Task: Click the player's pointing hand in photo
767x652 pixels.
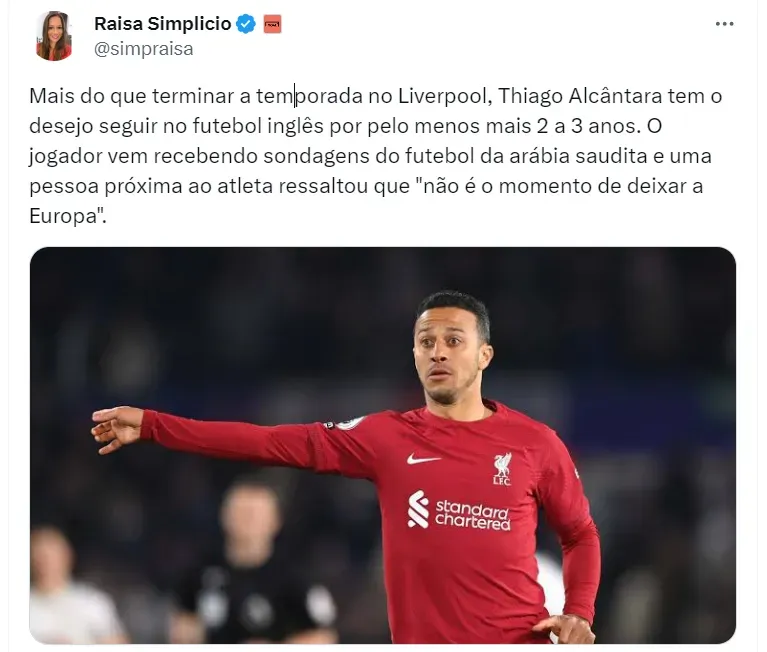Action: click(x=117, y=429)
